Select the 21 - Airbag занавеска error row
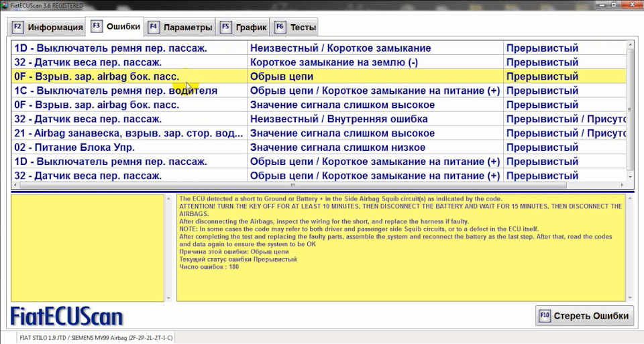This screenshot has width=644, height=344. click(x=319, y=133)
